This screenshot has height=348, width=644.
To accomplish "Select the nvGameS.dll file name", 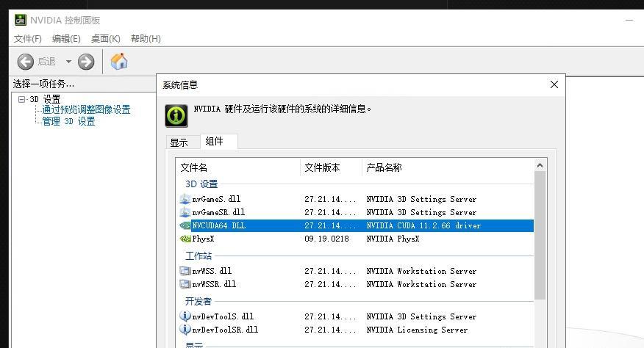I will [x=216, y=199].
